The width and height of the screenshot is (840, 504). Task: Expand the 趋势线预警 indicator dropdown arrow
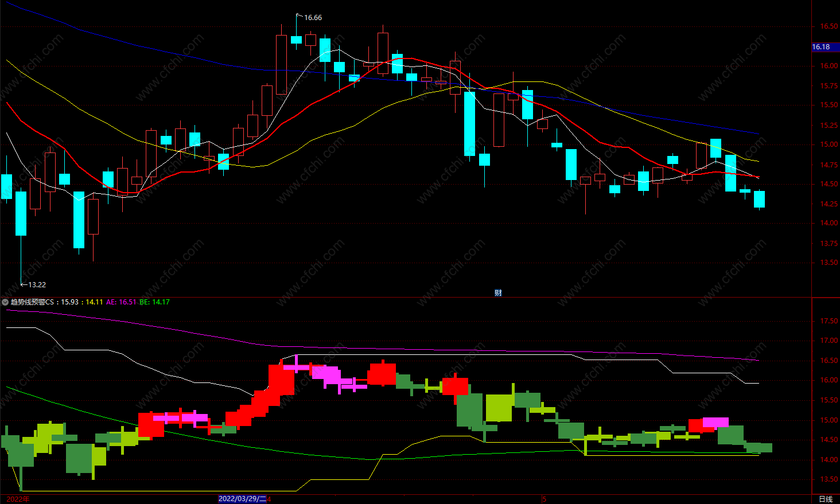click(5, 302)
